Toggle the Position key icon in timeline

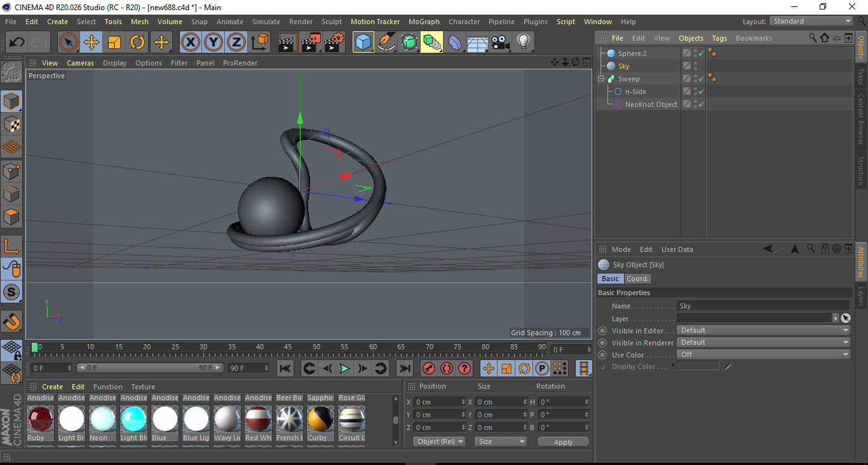pos(489,368)
